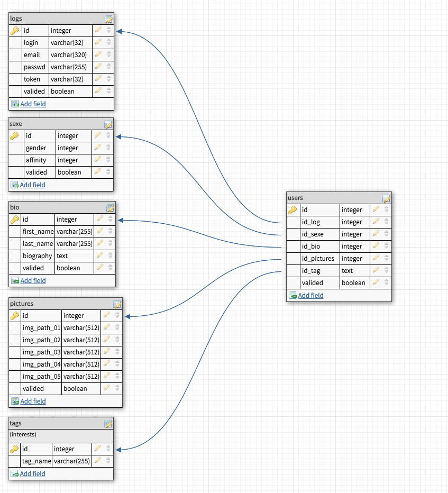Click the edit icon on the pictures table header
This screenshot has width=448, height=493.
(x=117, y=304)
